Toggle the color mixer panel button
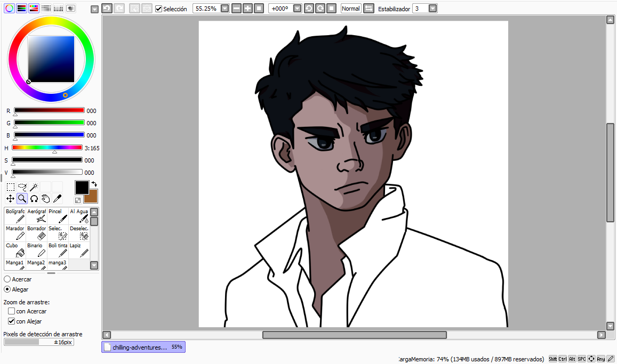The width and height of the screenshot is (617, 364). coord(46,8)
